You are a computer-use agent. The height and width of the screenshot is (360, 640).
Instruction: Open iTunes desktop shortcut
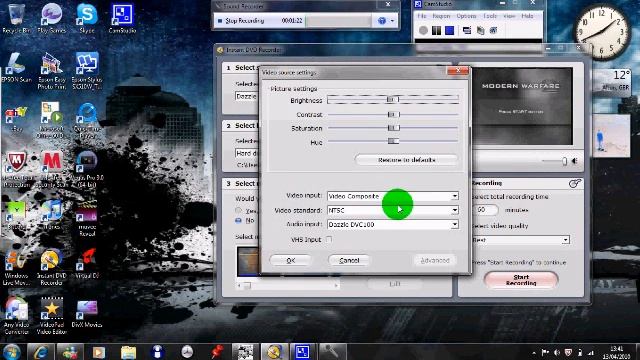[x=51, y=215]
